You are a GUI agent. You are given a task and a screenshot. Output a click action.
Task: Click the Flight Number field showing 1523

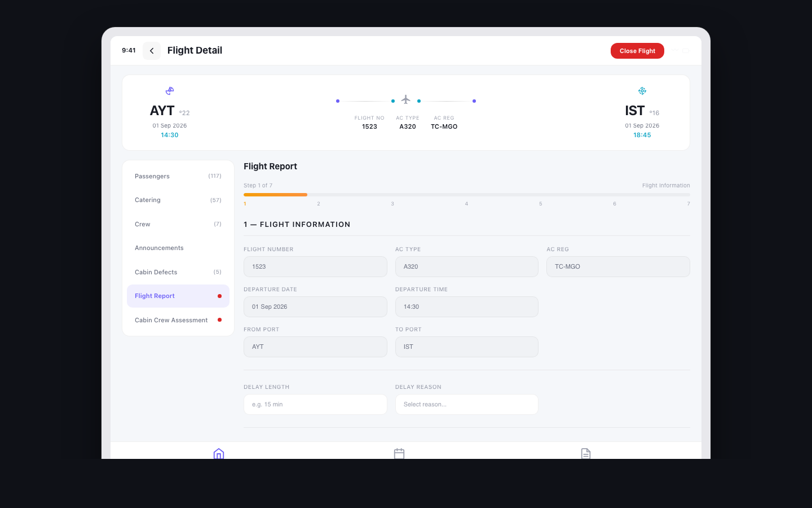(315, 266)
